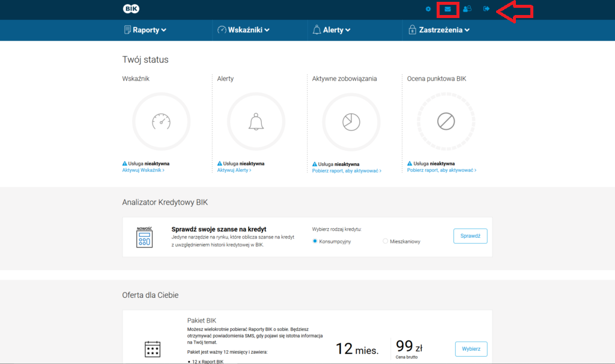Image resolution: width=615 pixels, height=364 pixels.
Task: Click the Wskaźnik speedometer circle
Action: pyautogui.click(x=161, y=121)
